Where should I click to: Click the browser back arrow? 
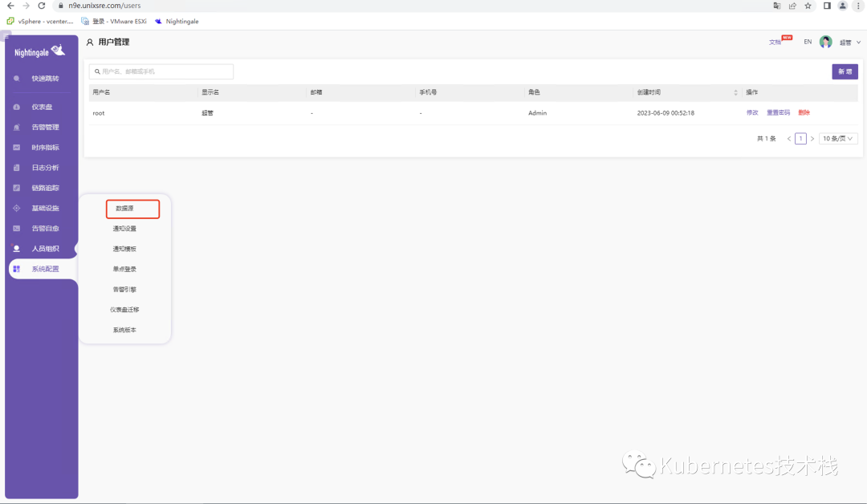10,6
